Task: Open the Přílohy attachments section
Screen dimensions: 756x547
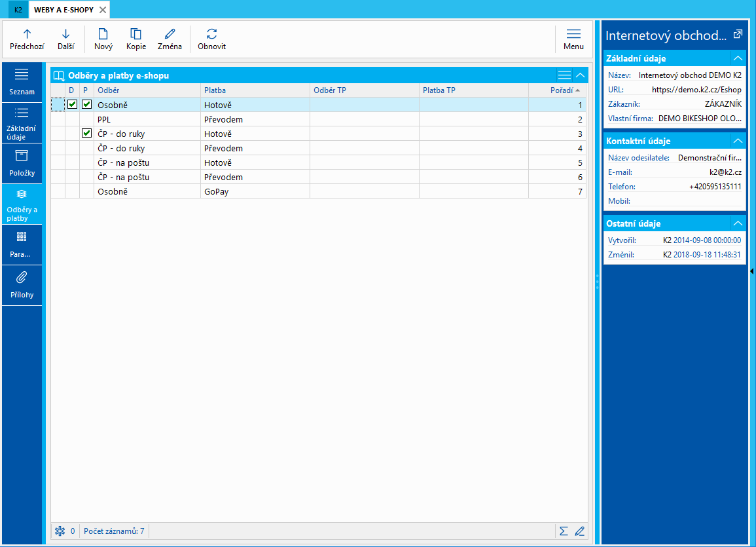Action: coord(22,284)
